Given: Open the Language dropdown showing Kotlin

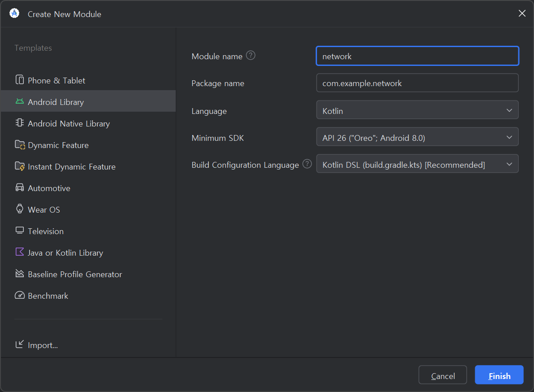Looking at the screenshot, I should (x=417, y=110).
